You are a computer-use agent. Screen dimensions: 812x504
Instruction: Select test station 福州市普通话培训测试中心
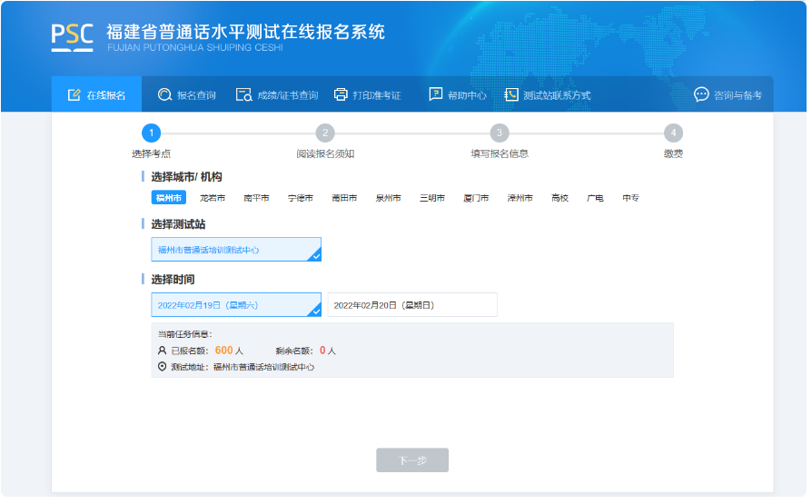coord(235,250)
